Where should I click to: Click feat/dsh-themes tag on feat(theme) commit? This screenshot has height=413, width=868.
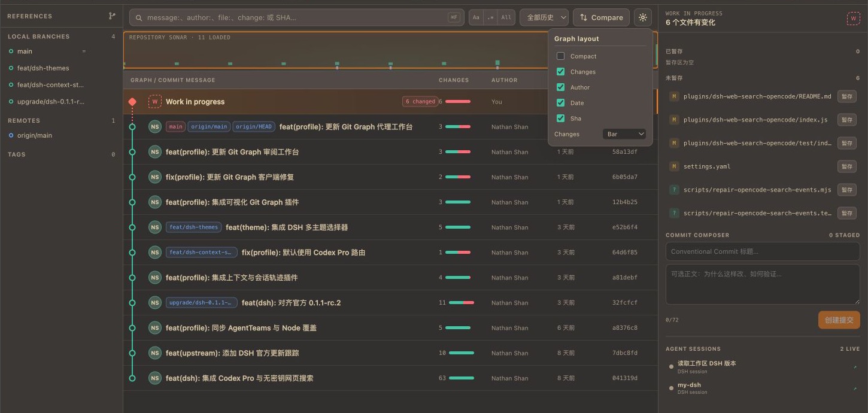(194, 227)
